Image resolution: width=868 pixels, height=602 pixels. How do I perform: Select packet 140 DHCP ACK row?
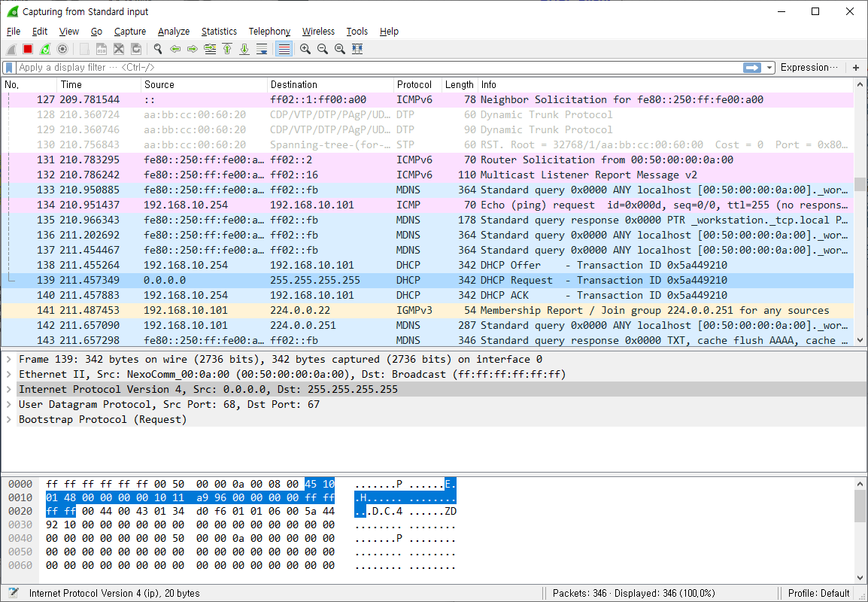pos(427,295)
